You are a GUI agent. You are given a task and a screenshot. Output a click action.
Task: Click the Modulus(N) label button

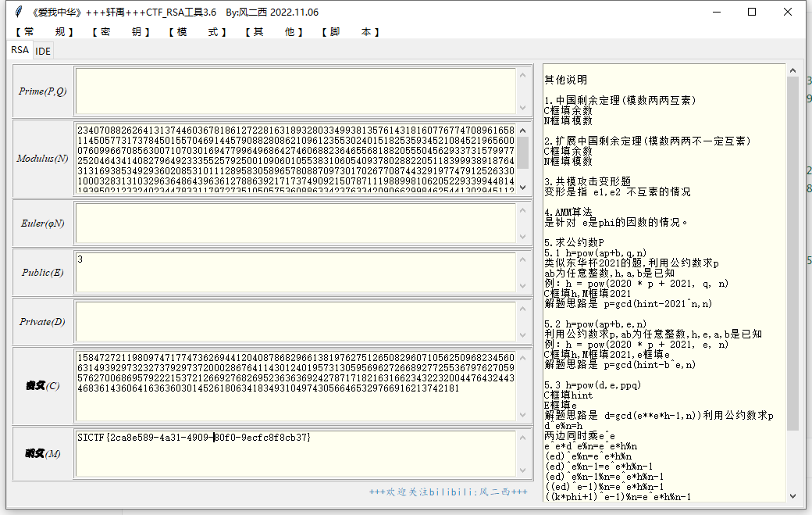click(43, 158)
